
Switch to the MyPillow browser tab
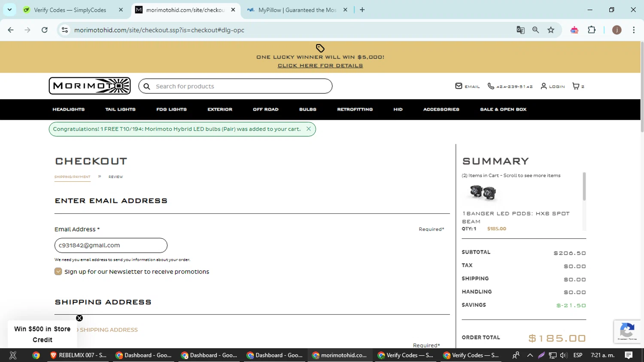click(298, 10)
